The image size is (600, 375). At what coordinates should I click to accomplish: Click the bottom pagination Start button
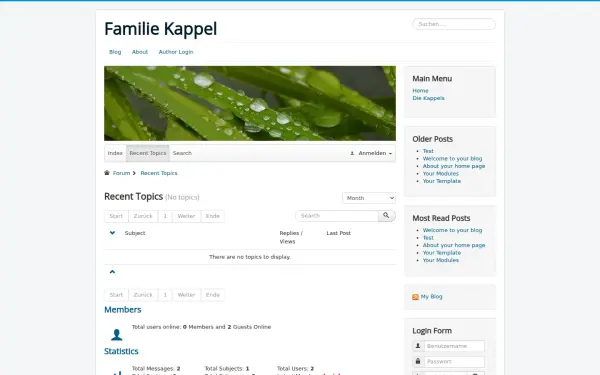tap(116, 295)
